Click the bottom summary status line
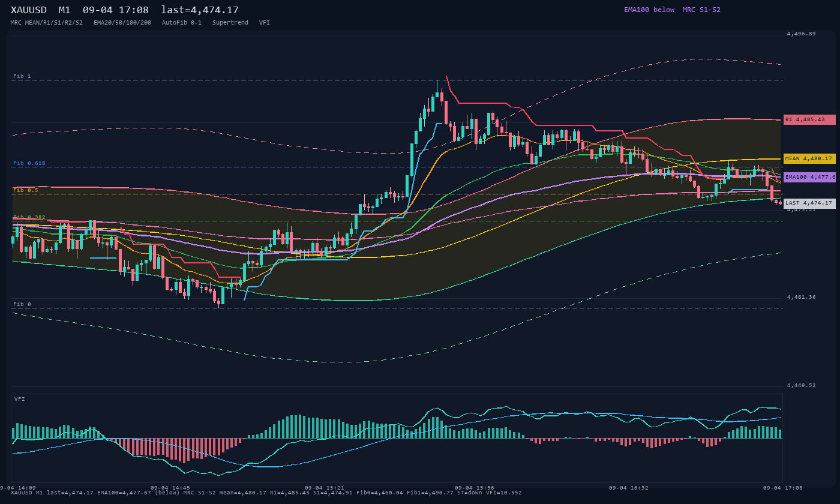 click(x=266, y=493)
